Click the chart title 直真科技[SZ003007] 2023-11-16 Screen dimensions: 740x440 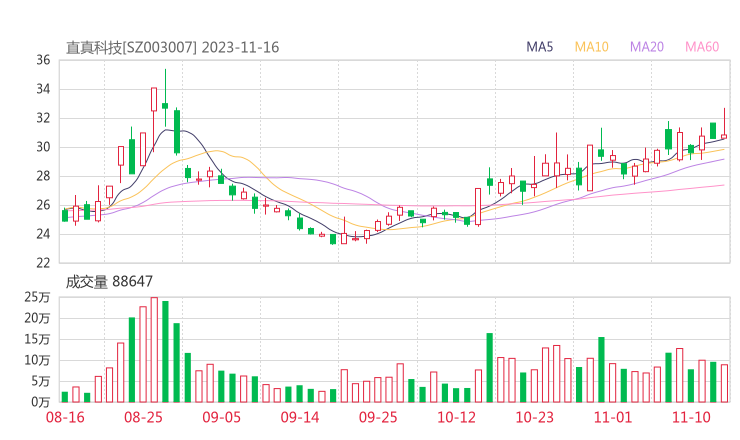click(172, 47)
